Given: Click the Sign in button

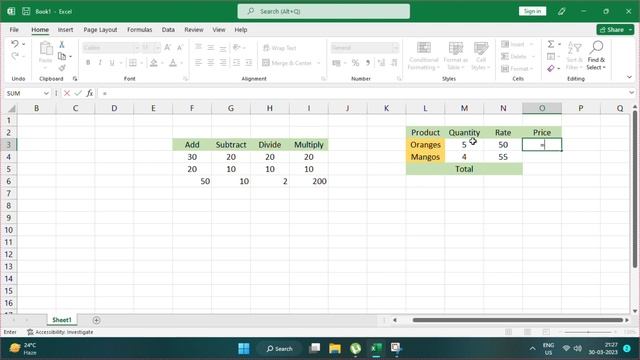Looking at the screenshot, I should click(532, 11).
